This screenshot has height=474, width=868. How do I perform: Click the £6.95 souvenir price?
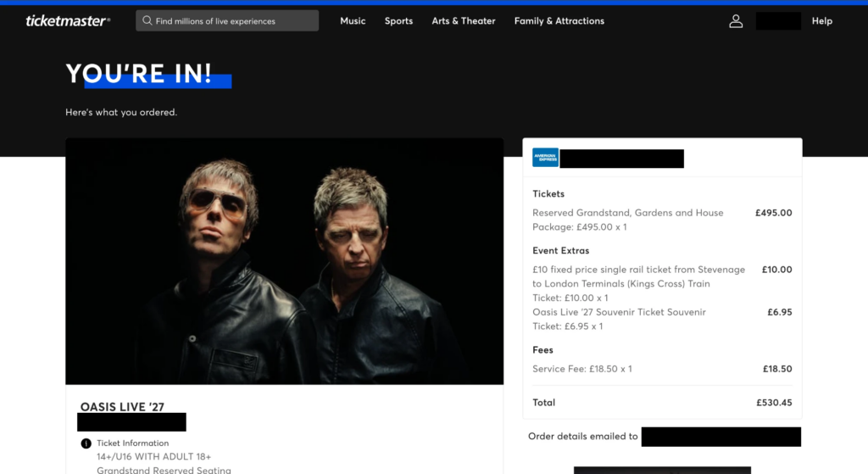pyautogui.click(x=780, y=312)
